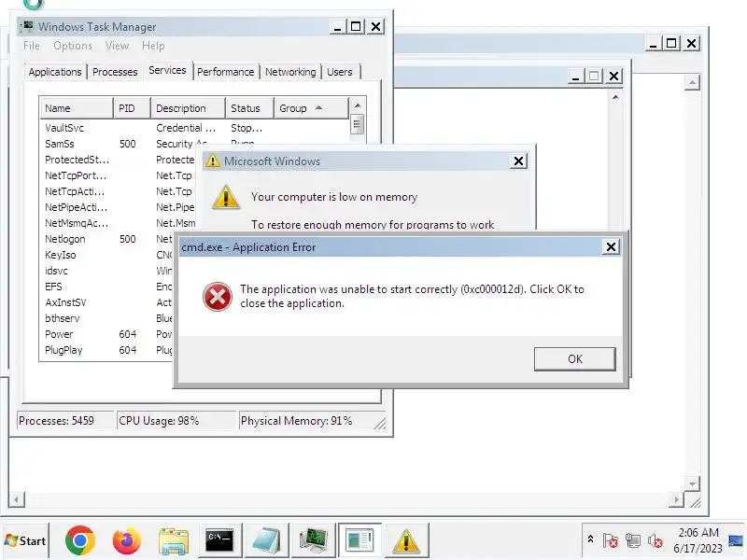Open the Help menu in Task Manager
Viewport: 747px width, 560px height.
153,46
